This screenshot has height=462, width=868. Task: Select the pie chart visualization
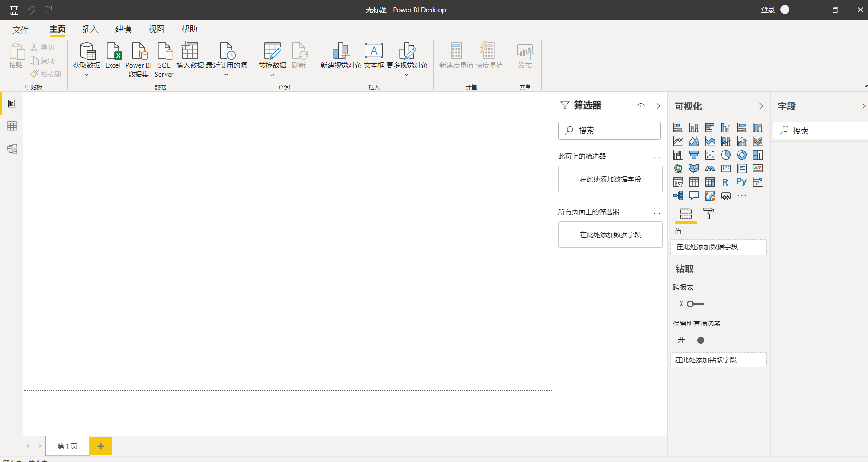point(726,155)
